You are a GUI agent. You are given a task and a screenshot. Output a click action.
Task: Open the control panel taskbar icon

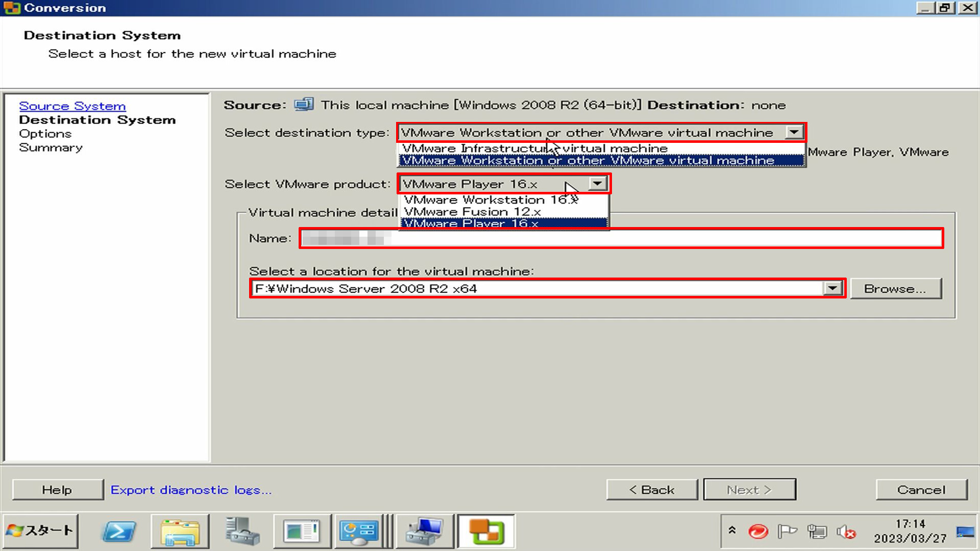tap(359, 532)
